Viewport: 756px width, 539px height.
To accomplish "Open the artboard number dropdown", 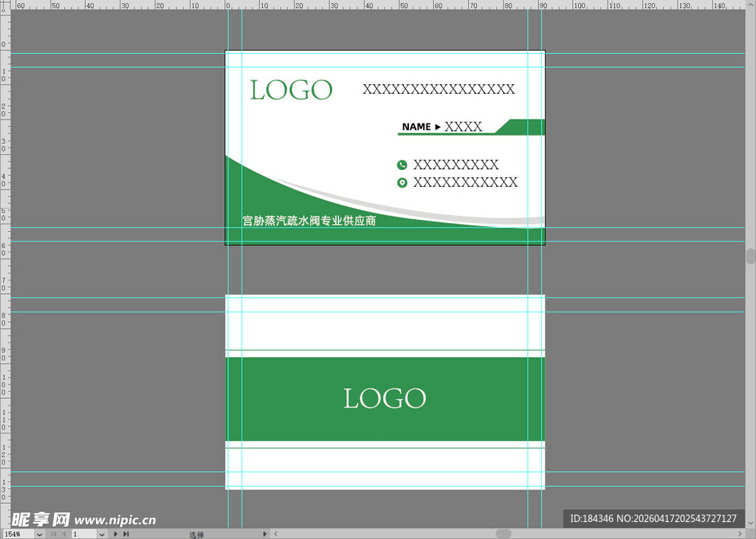I will (102, 534).
